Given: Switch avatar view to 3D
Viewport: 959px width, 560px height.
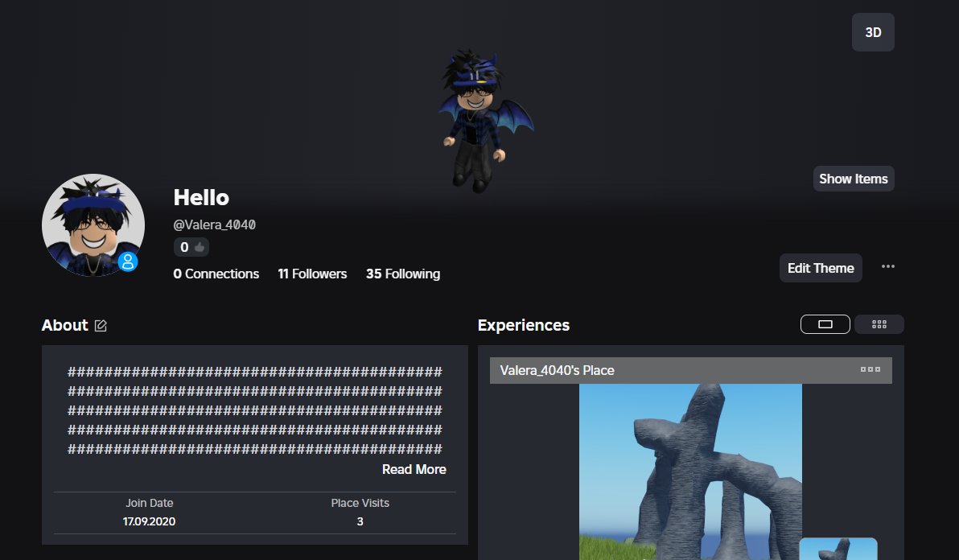Looking at the screenshot, I should coord(873,32).
